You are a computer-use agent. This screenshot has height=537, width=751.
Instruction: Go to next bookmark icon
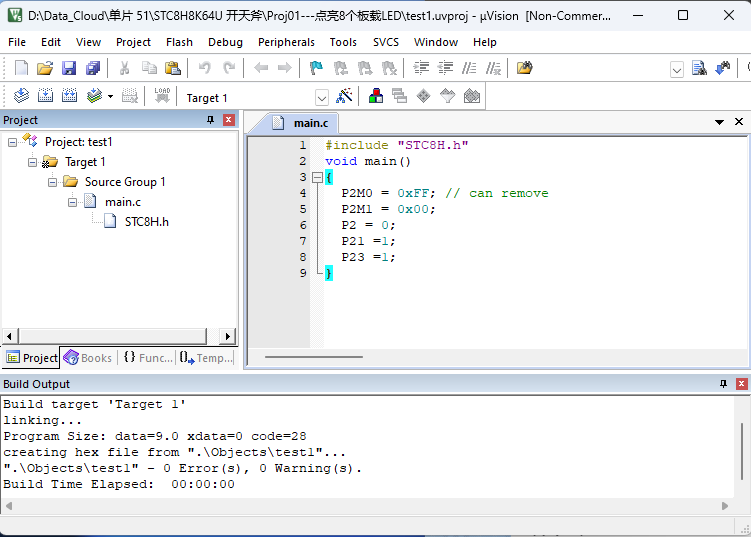365,68
